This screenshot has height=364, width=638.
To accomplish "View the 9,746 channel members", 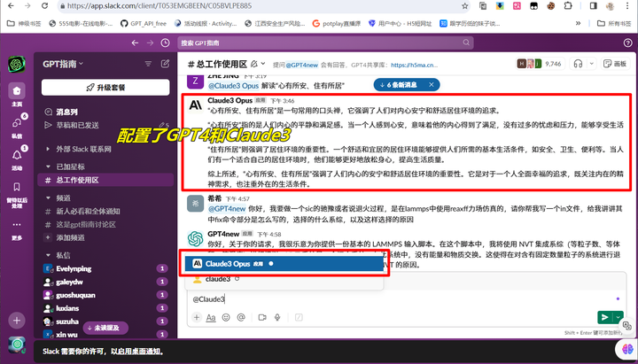I will 539,64.
